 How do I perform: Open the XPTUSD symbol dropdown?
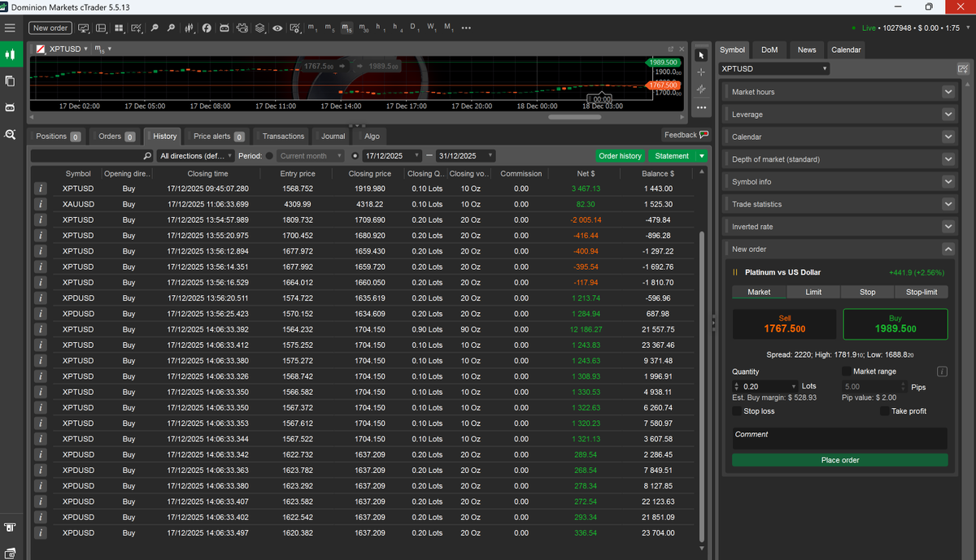click(773, 68)
